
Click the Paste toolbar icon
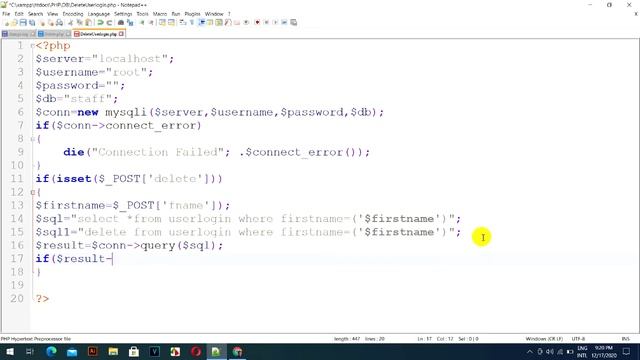pyautogui.click(x=88, y=22)
